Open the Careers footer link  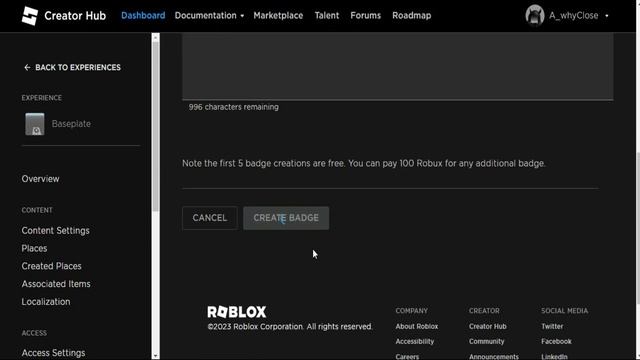[x=407, y=356]
